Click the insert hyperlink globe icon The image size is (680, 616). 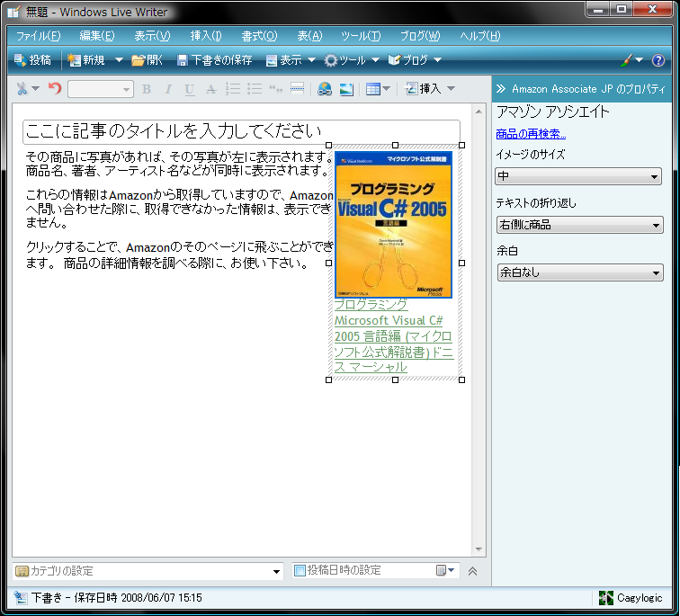324,88
